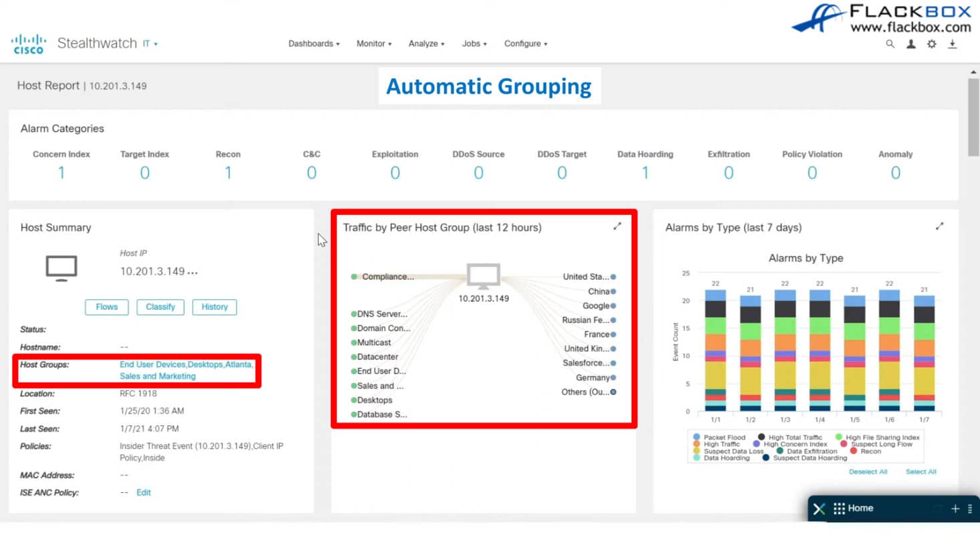Click Edit link for ISE ANC Policy

[144, 493]
